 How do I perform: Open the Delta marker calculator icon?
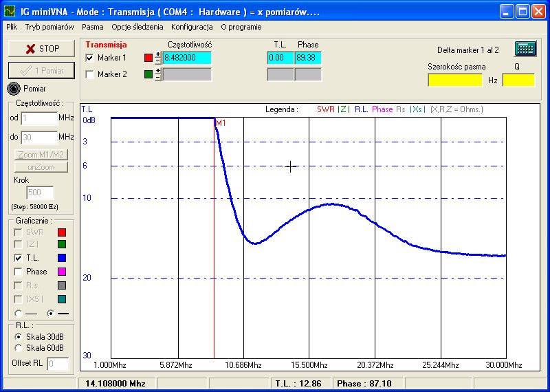[x=525, y=49]
